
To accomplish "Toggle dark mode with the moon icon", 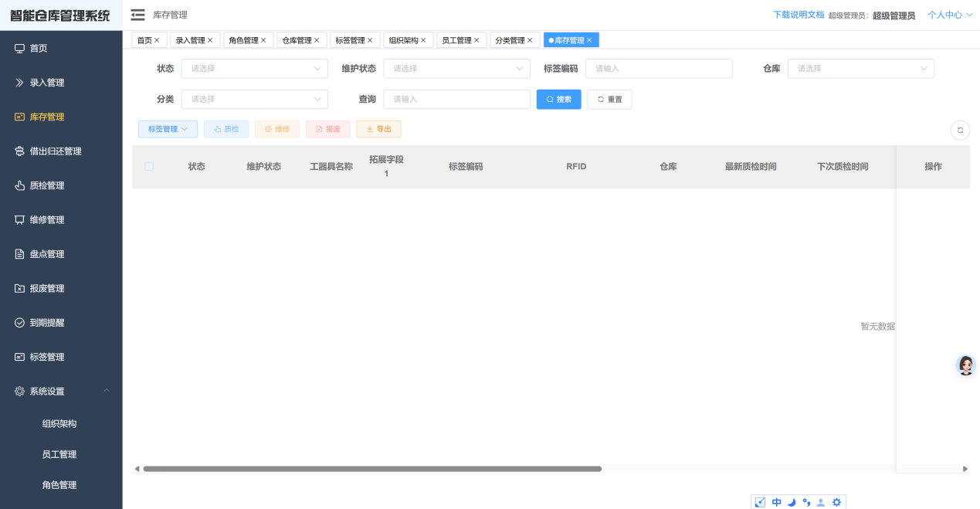I will point(791,501).
